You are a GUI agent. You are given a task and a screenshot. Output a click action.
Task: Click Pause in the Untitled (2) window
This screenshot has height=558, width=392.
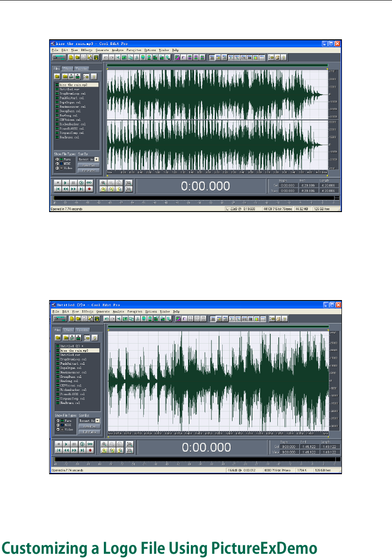[74, 444]
